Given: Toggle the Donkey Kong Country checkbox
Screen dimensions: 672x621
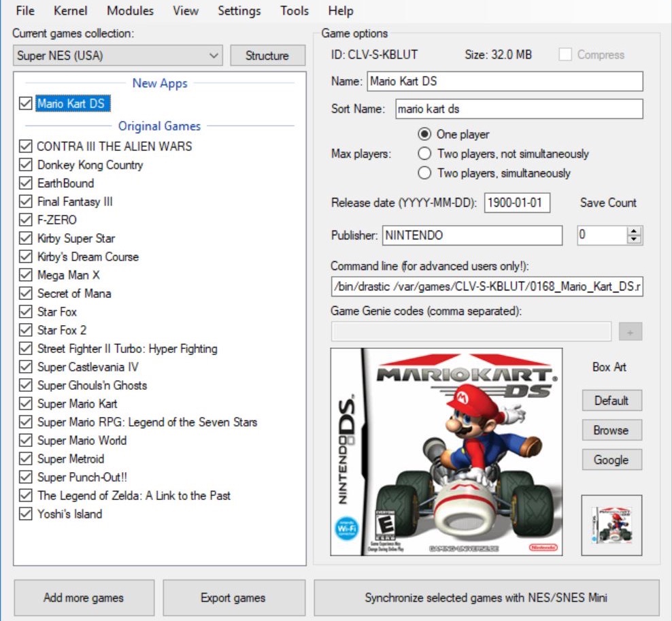Looking at the screenshot, I should point(26,165).
